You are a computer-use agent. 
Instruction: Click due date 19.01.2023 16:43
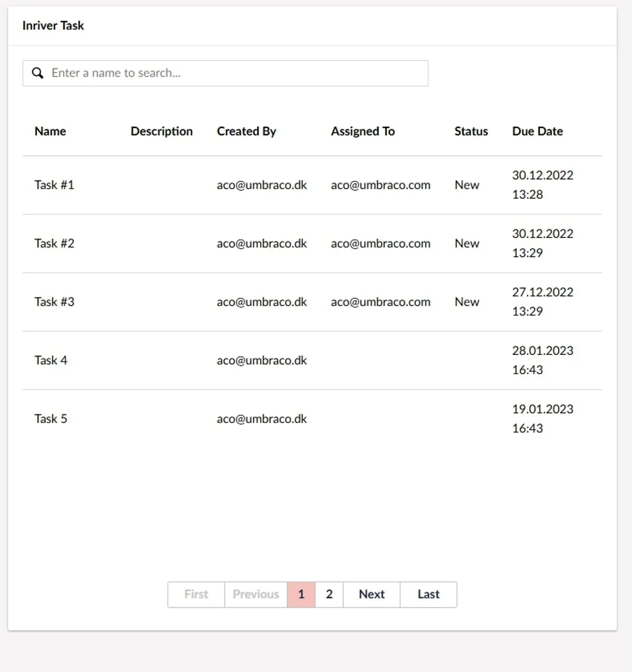543,419
